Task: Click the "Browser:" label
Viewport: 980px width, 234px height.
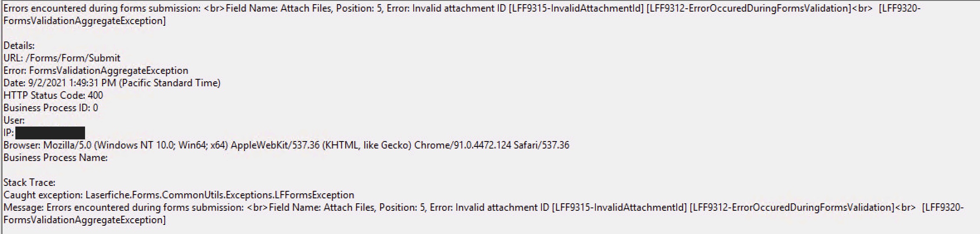Action: point(22,145)
